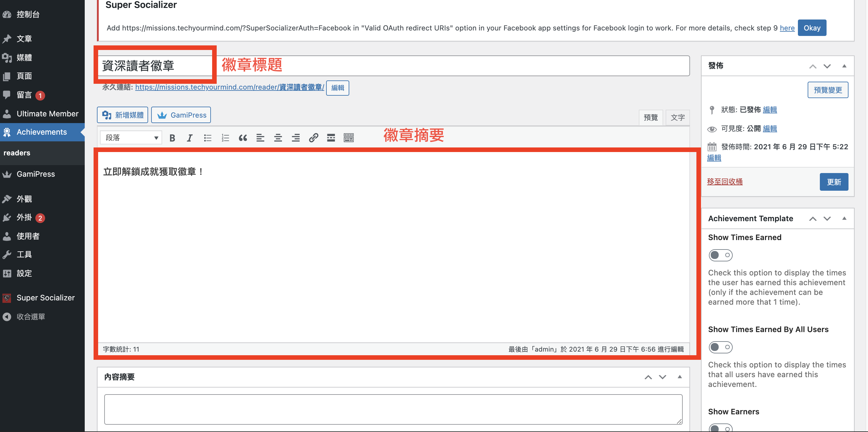This screenshot has height=432, width=868.
Task: Click 更新 update button
Action: point(834,182)
